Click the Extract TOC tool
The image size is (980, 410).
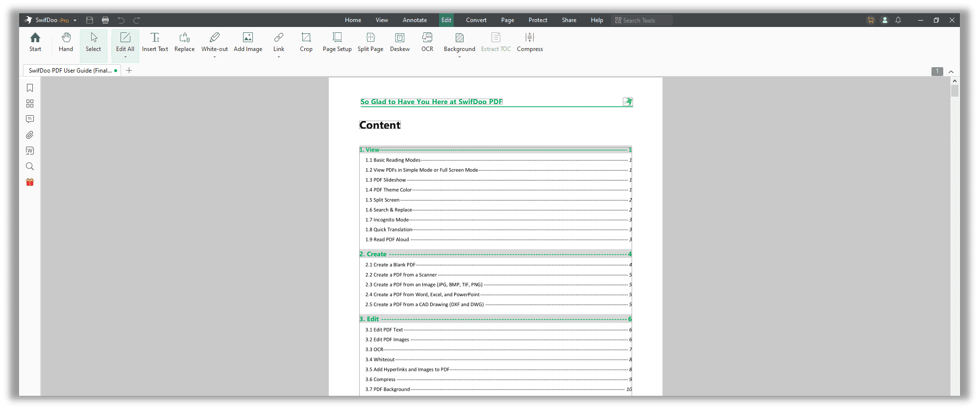496,42
